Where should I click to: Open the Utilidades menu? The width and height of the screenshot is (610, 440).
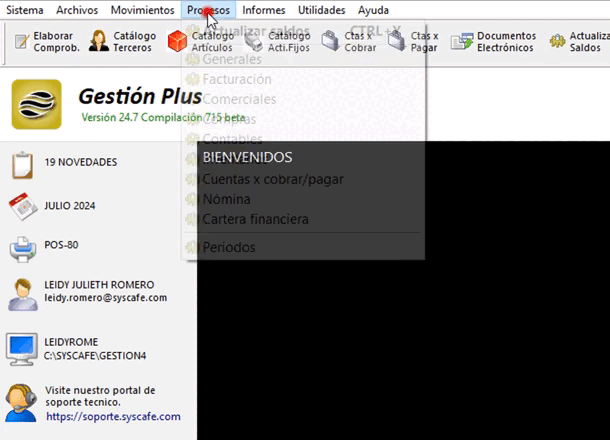pos(321,10)
